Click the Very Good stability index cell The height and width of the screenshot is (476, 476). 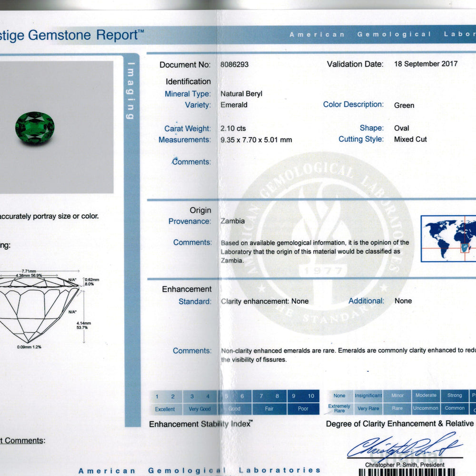199,409
